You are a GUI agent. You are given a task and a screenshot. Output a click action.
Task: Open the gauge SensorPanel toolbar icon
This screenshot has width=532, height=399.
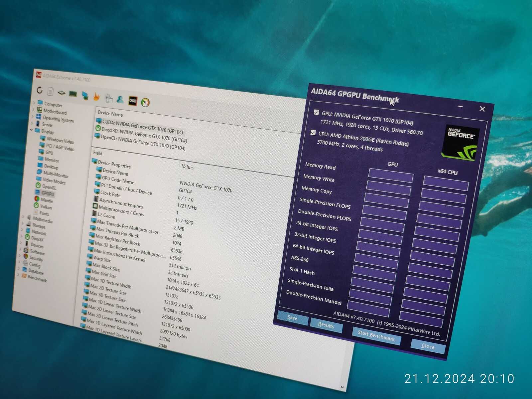(x=145, y=103)
